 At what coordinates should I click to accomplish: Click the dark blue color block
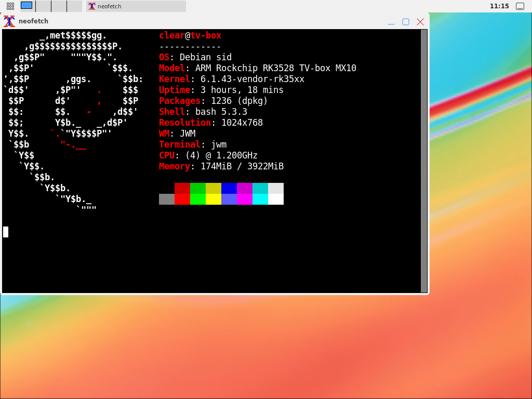(229, 188)
